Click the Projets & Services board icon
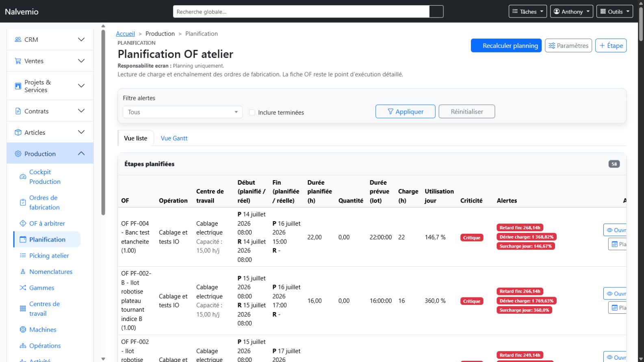The height and width of the screenshot is (362, 644). tap(18, 86)
